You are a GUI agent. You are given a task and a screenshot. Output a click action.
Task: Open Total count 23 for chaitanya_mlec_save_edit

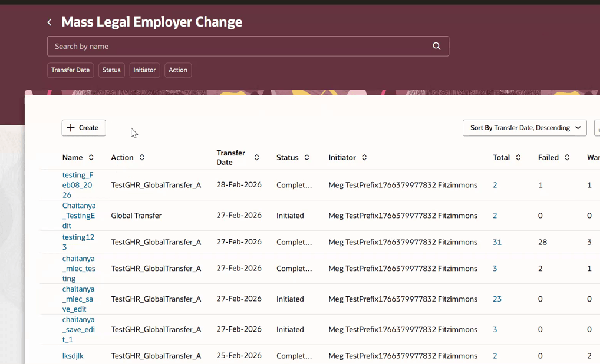pyautogui.click(x=497, y=299)
